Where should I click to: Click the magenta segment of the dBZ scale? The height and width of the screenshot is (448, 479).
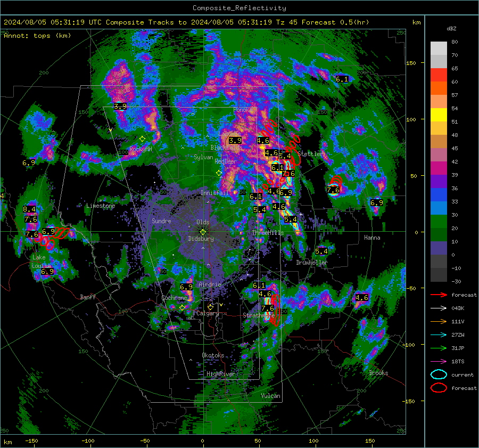[439, 168]
